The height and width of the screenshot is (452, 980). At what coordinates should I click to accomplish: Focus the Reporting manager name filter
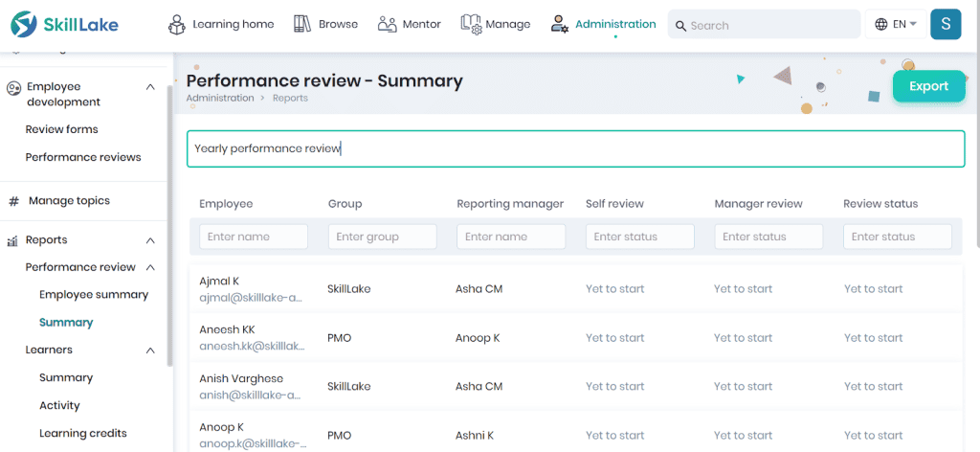511,237
